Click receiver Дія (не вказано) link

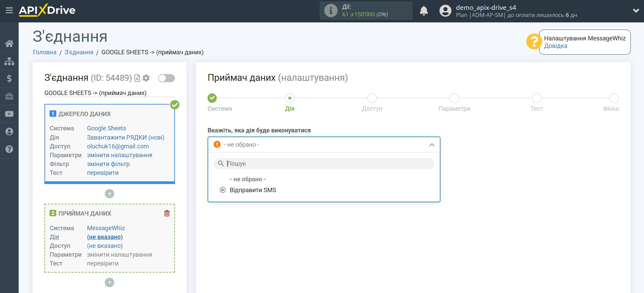tap(105, 237)
